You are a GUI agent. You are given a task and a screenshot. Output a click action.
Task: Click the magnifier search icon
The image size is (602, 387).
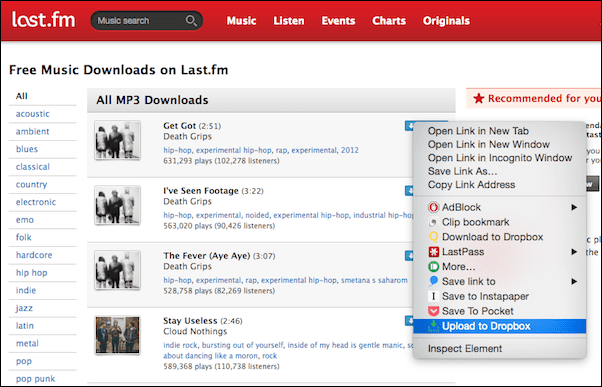191,20
